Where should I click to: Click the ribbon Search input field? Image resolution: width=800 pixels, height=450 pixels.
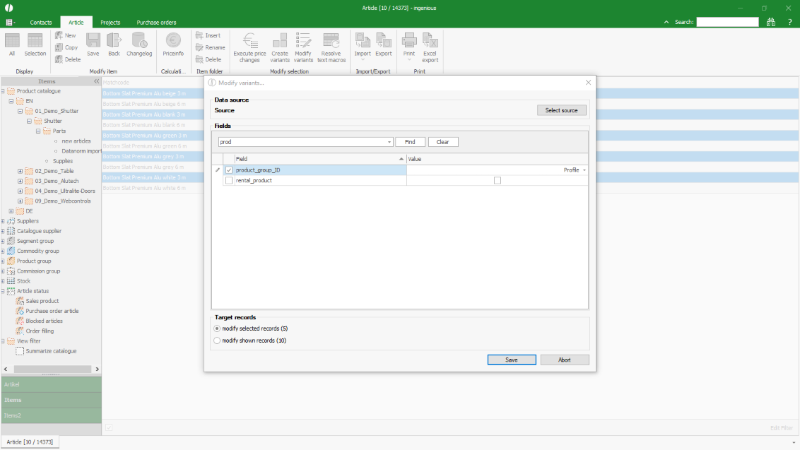tap(728, 22)
